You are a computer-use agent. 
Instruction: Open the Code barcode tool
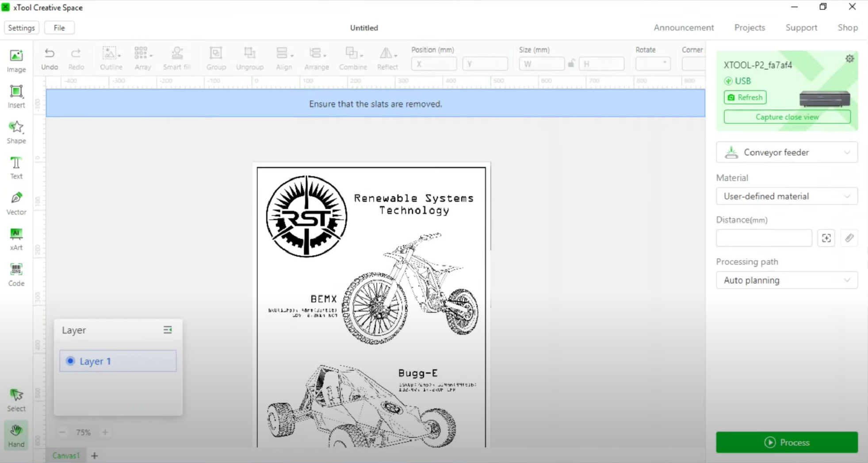16,275
